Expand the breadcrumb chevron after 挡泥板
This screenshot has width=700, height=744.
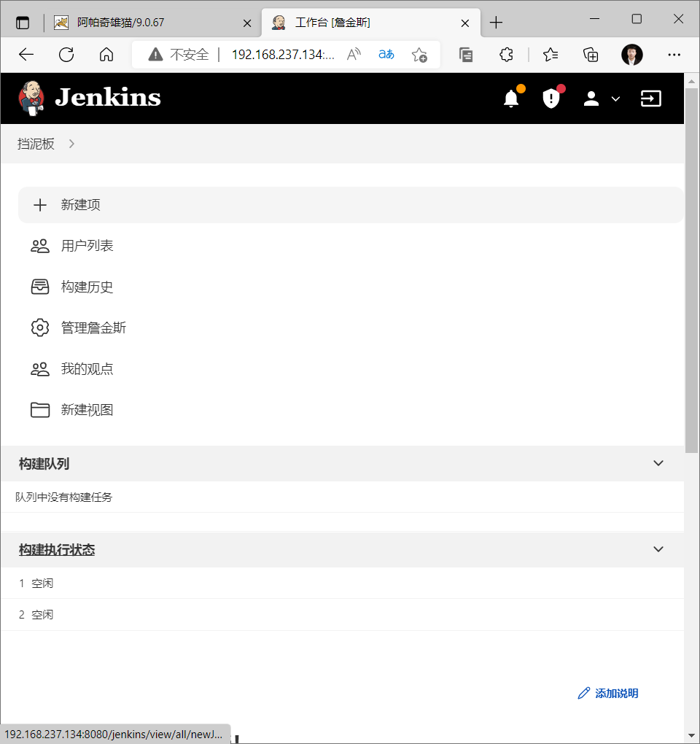click(x=71, y=144)
